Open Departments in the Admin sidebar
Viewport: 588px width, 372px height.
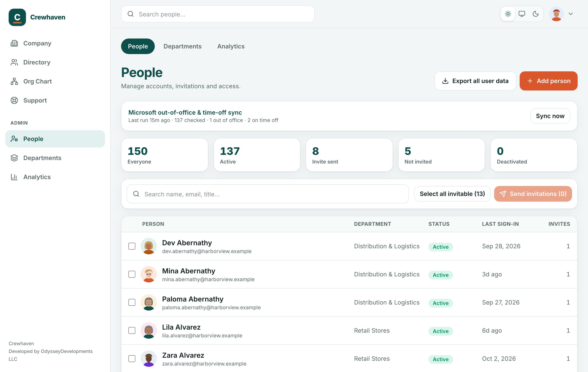tap(55, 158)
